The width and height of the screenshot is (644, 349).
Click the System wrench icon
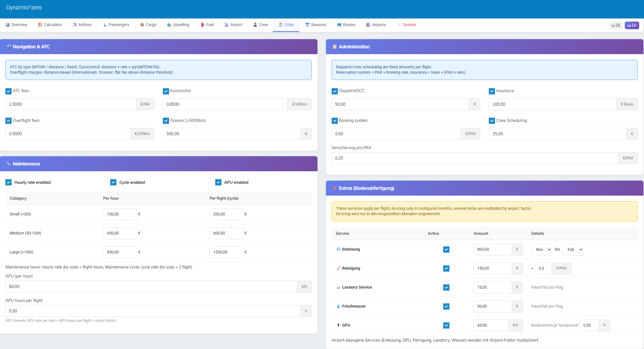point(399,25)
